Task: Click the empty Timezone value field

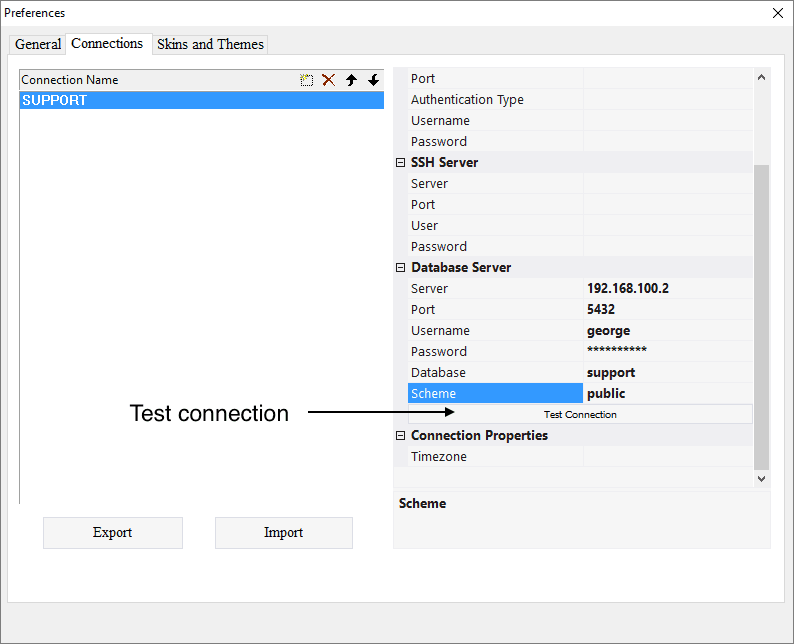Action: click(x=667, y=457)
